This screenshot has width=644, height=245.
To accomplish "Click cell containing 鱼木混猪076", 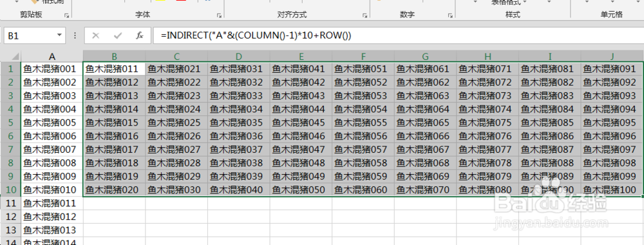I will [x=488, y=136].
